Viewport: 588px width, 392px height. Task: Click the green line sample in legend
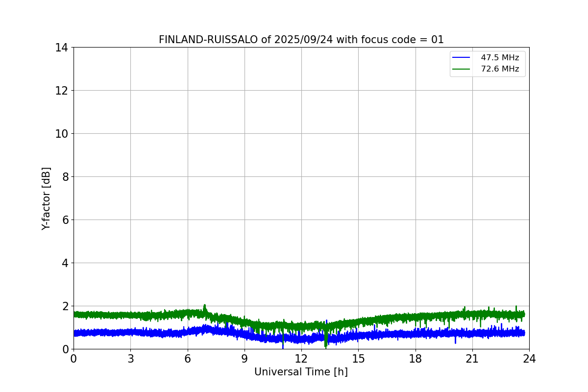(462, 69)
